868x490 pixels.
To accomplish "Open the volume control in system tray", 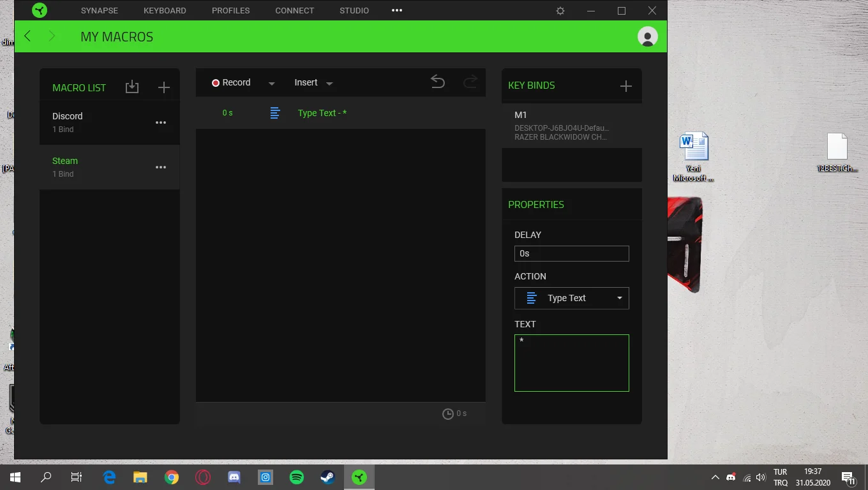I will pyautogui.click(x=761, y=477).
